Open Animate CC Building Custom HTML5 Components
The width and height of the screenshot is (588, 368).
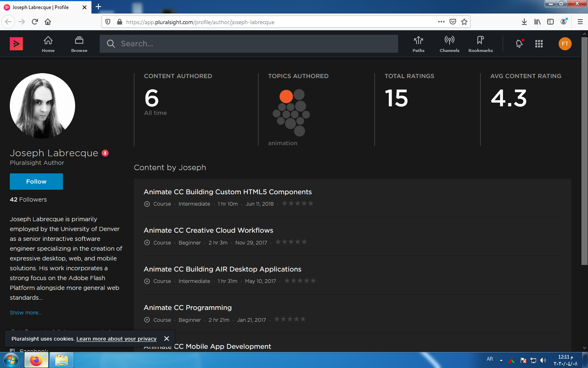[227, 192]
